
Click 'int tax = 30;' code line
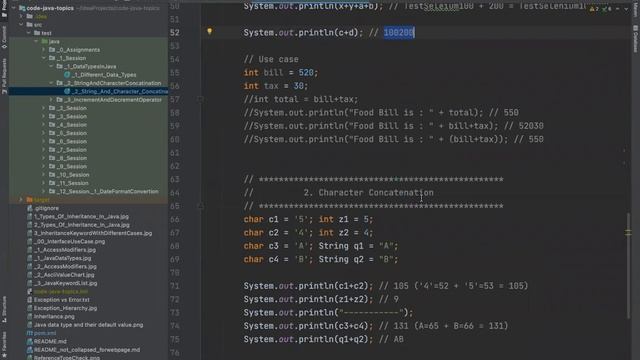[276, 86]
